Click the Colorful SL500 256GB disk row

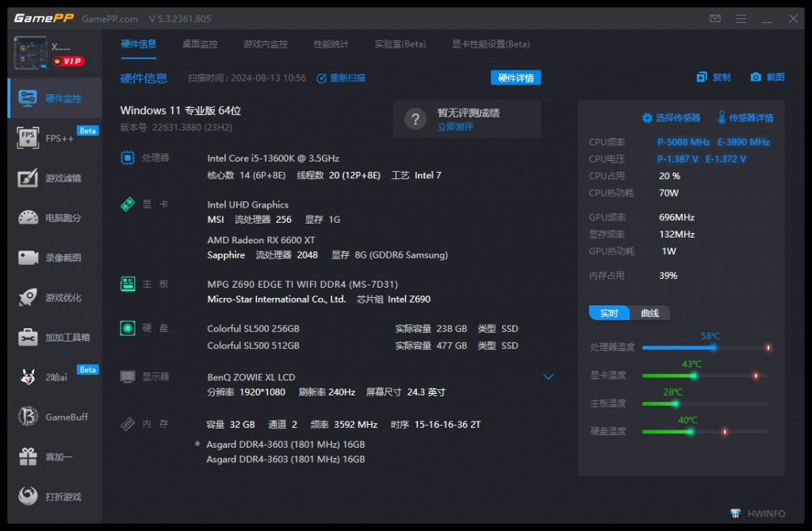[362, 329]
